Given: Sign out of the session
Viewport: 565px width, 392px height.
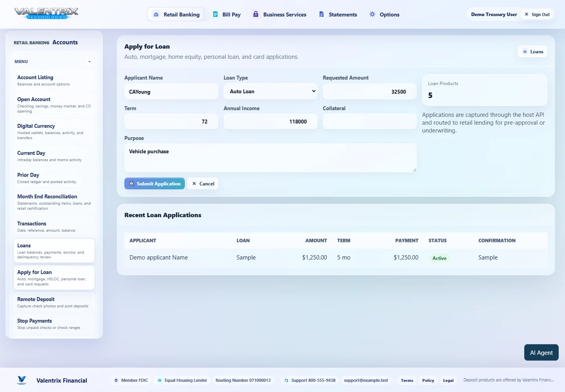Looking at the screenshot, I should pyautogui.click(x=537, y=15).
